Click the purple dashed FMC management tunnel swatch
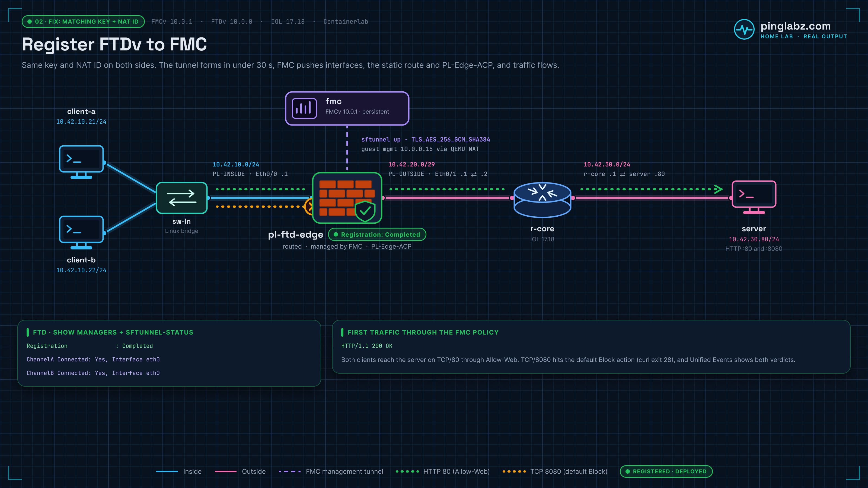The image size is (868, 488). (290, 471)
